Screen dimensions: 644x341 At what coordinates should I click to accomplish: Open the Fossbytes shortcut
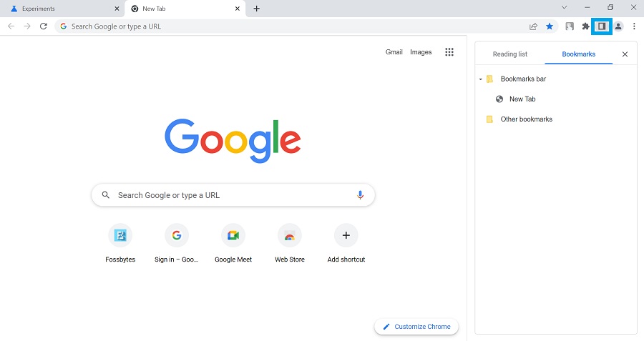[120, 235]
